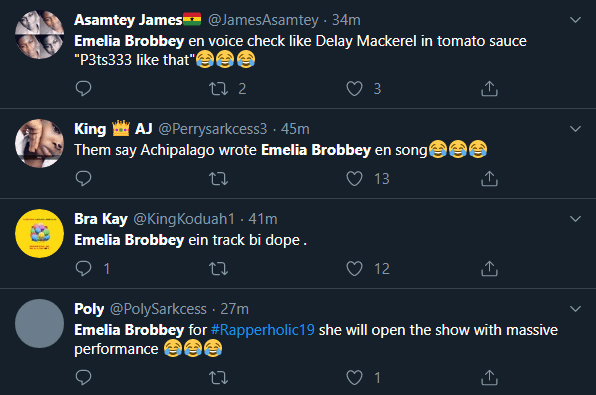
Task: Reply to Asamtey James's tweet
Action: coord(83,89)
